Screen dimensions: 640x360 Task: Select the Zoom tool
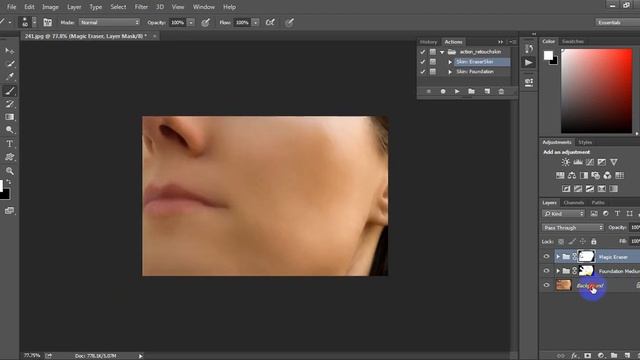pos(10,171)
